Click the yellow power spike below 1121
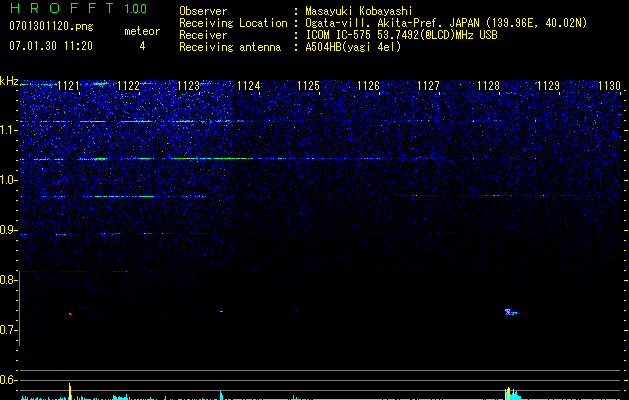The width and height of the screenshot is (629, 400). click(70, 392)
